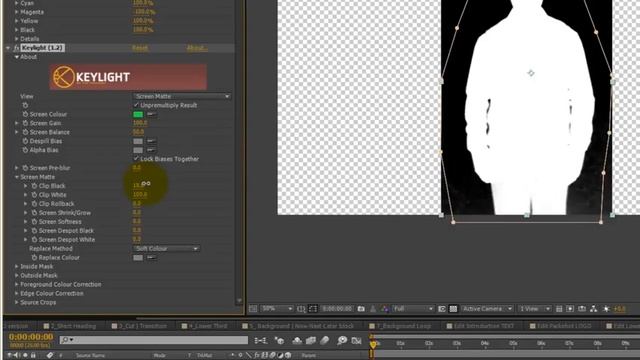Click the grey Despill Bias swatch
Image resolution: width=640 pixels, height=360 pixels.
[138, 141]
